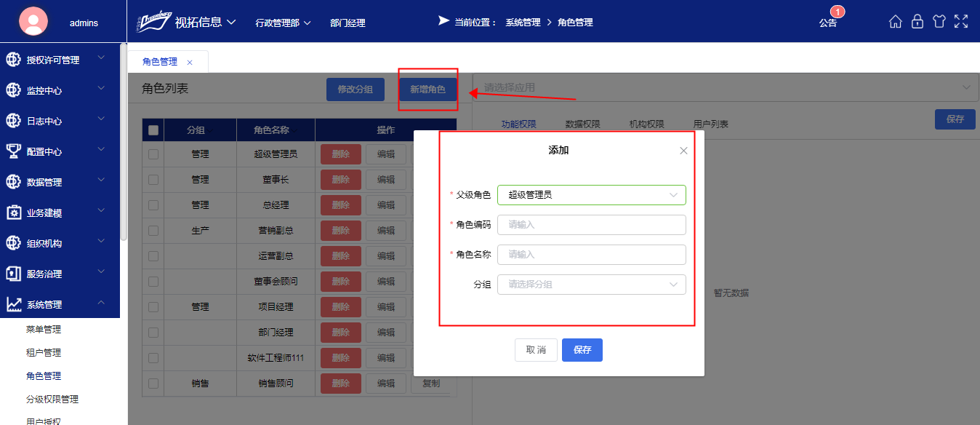Check the 销售顾问 row checkbox
Viewport: 980px width, 425px height.
[153, 384]
